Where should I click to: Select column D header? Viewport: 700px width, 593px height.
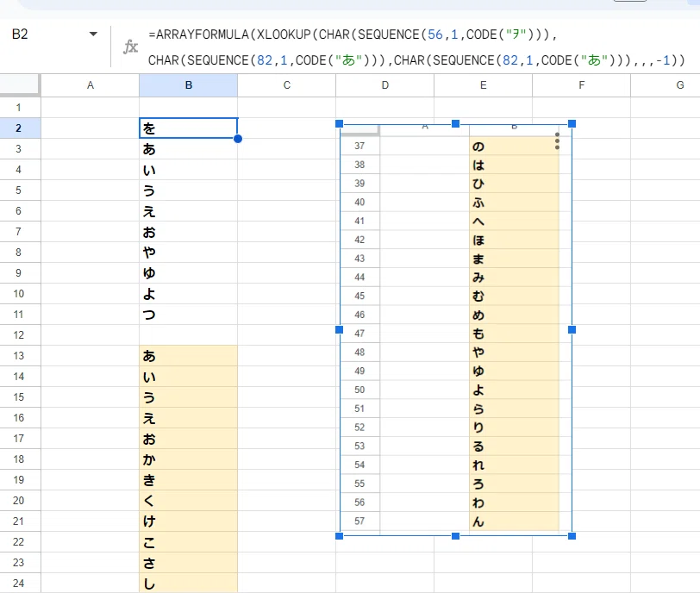[384, 85]
